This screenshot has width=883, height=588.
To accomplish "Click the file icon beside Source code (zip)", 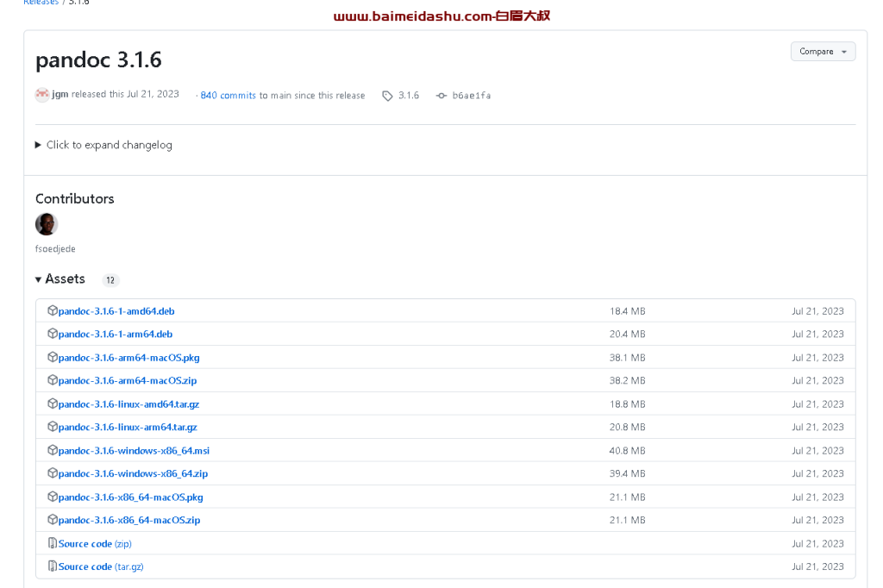I will [x=51, y=543].
